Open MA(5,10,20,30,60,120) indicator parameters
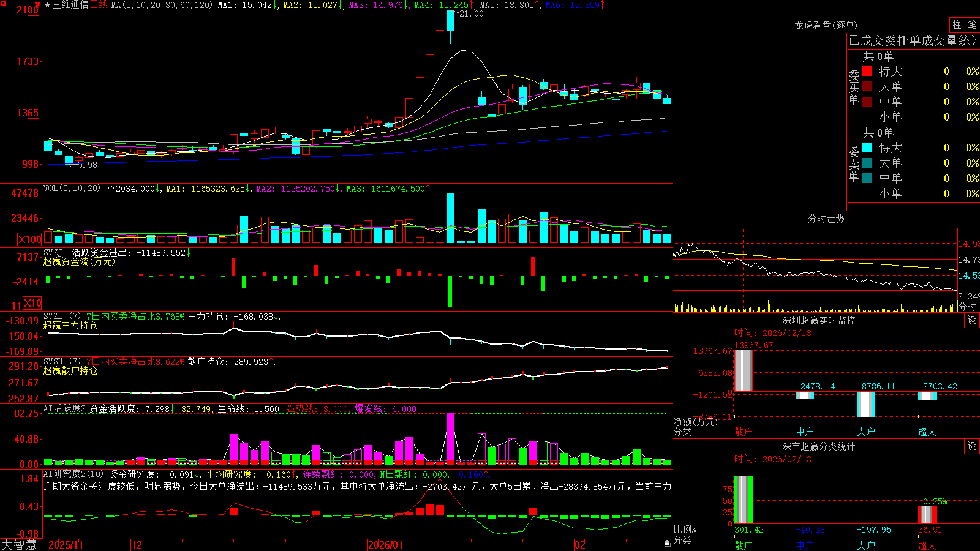The width and height of the screenshot is (980, 551). (x=162, y=5)
